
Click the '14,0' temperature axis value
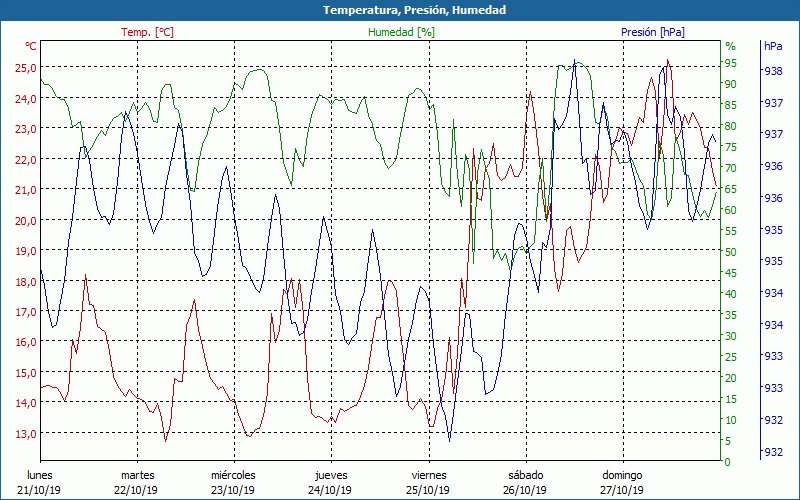click(26, 403)
